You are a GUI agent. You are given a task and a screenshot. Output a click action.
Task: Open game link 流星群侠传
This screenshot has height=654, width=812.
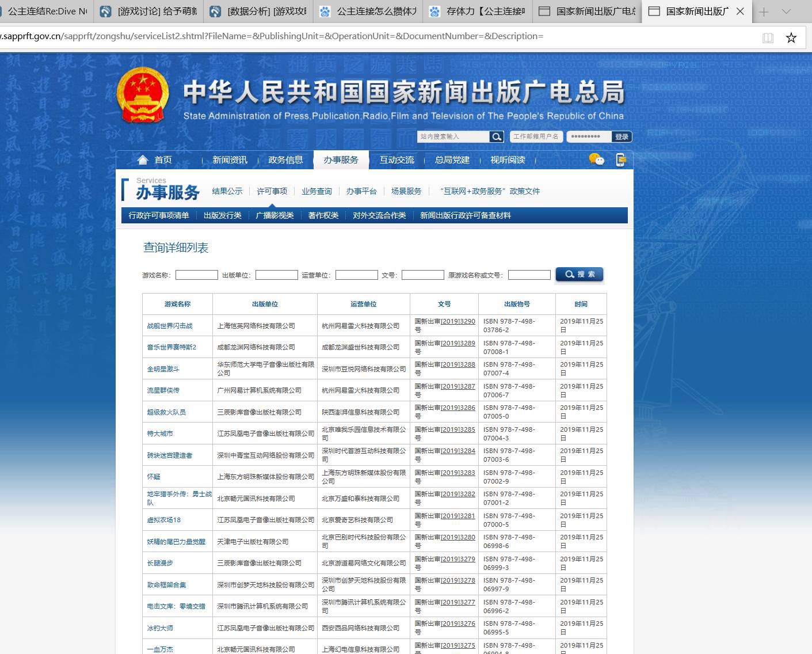coord(163,390)
